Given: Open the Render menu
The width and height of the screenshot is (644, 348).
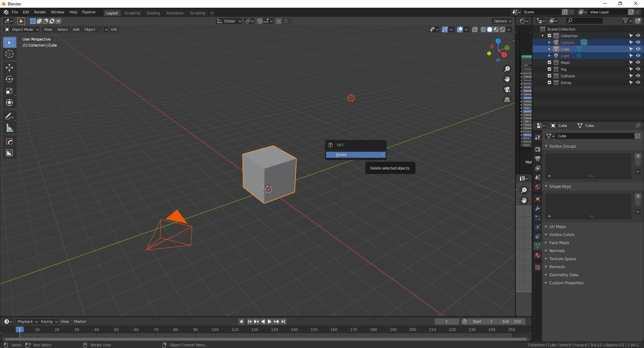Looking at the screenshot, I should click(x=40, y=12).
